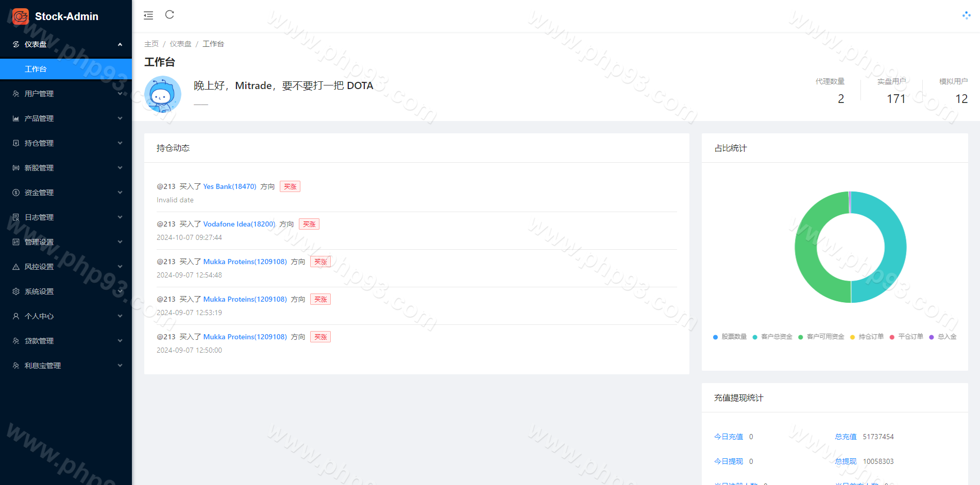Collapse the sidebar with the menu fold icon
Screen dimensions: 980x485
pos(148,15)
